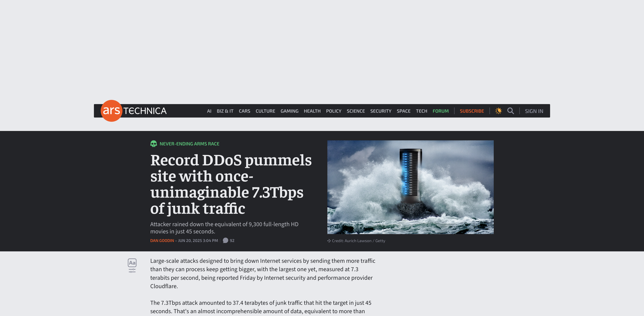The image size is (644, 316).
Task: Toggle the light/dark theme sun icon
Action: [498, 111]
